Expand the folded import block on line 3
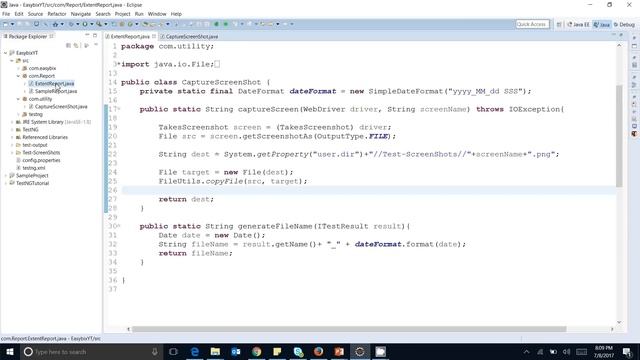Image resolution: width=640 pixels, height=360 pixels. [119, 64]
